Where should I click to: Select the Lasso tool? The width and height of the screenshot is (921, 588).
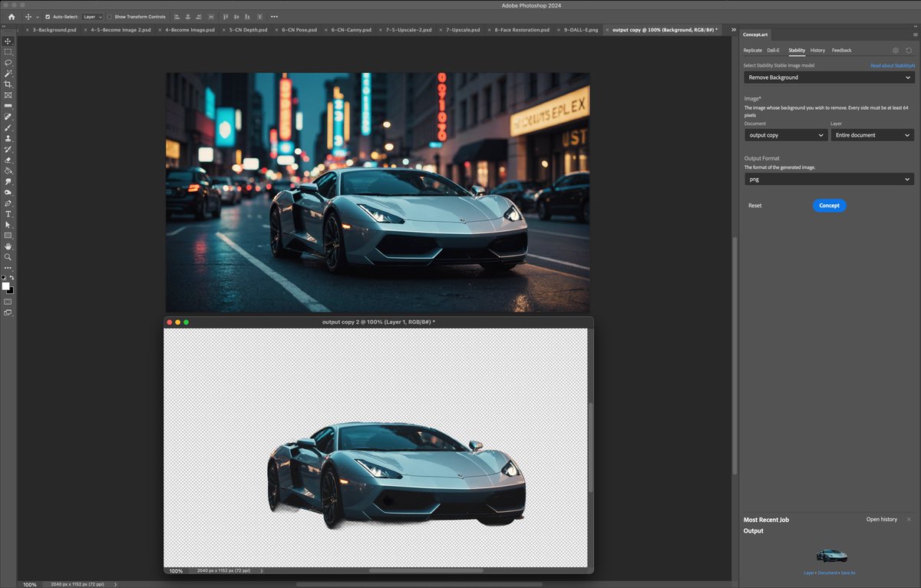[8, 63]
